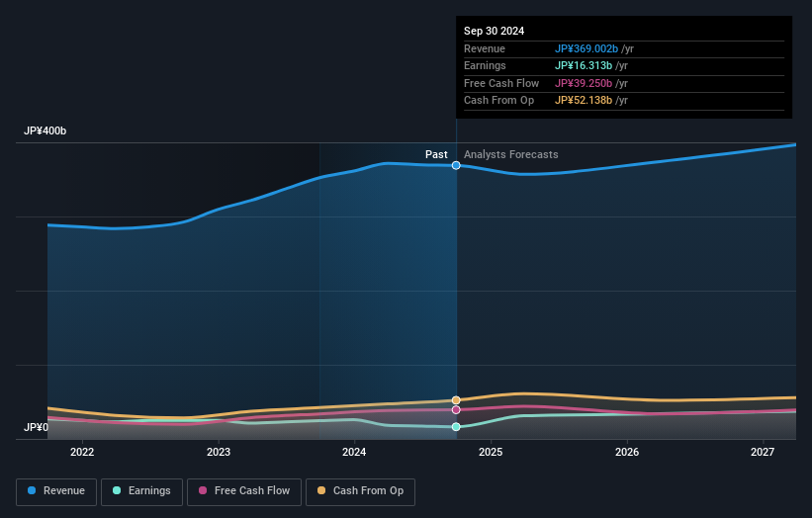Click the JP¥0 y-axis label

click(x=36, y=427)
